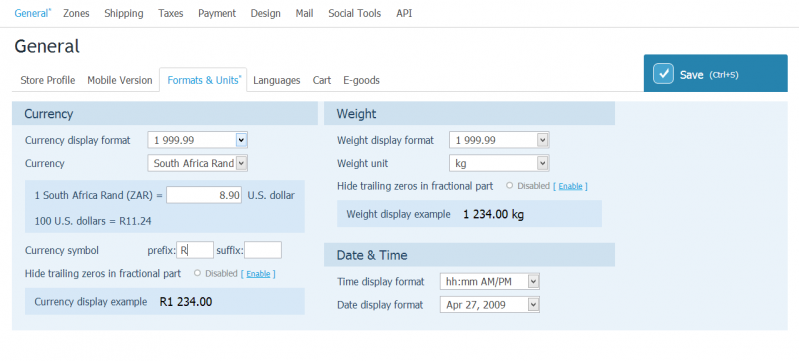
Task: Click the R1 234.00 currency example
Action: tap(185, 302)
